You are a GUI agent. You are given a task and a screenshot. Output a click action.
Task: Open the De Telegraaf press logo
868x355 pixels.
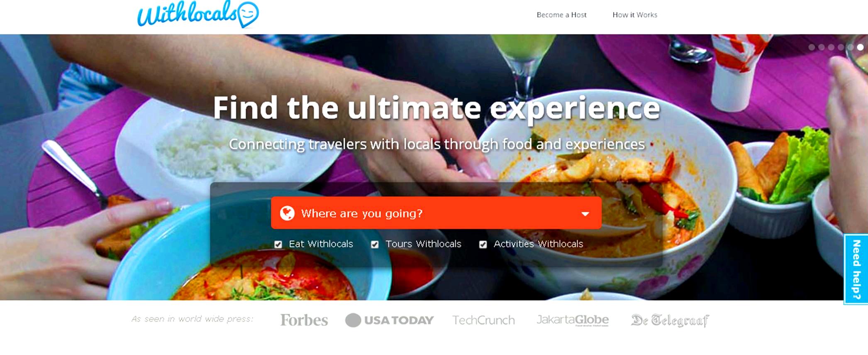coord(670,320)
